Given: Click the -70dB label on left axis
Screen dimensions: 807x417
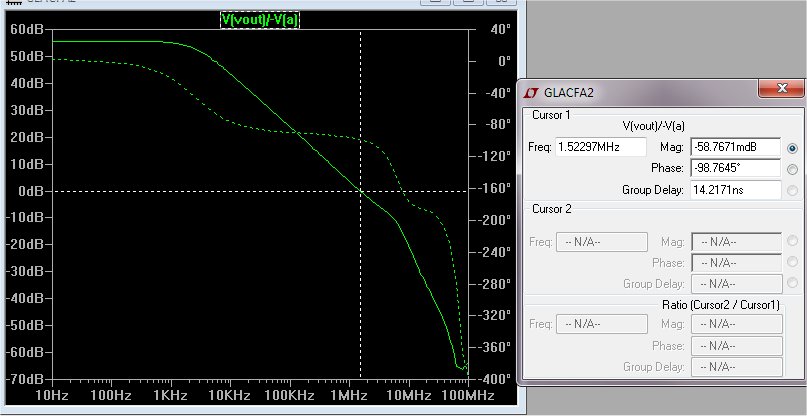Looking at the screenshot, I should 25,379.
